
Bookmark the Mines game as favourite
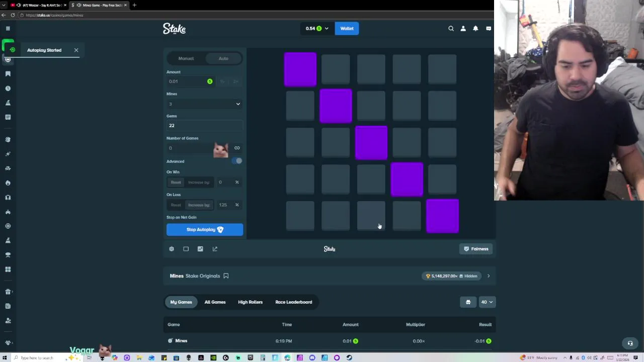point(226,276)
